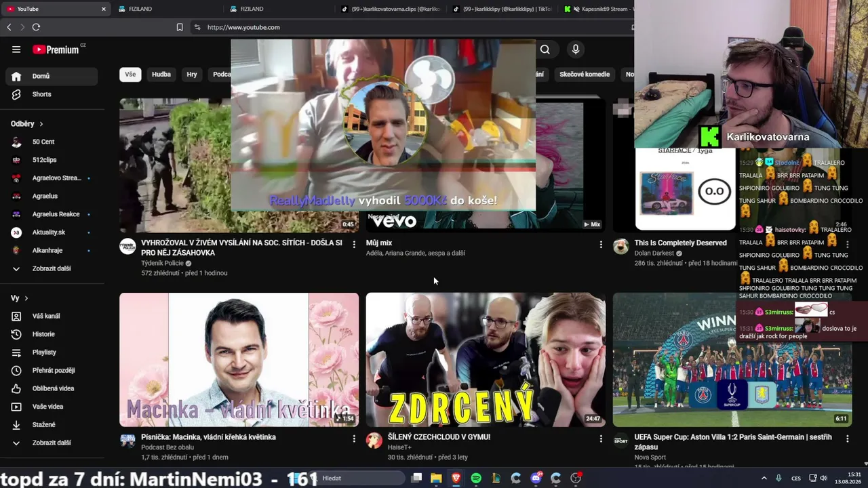Expand the Vy section chevron

[x=26, y=298]
